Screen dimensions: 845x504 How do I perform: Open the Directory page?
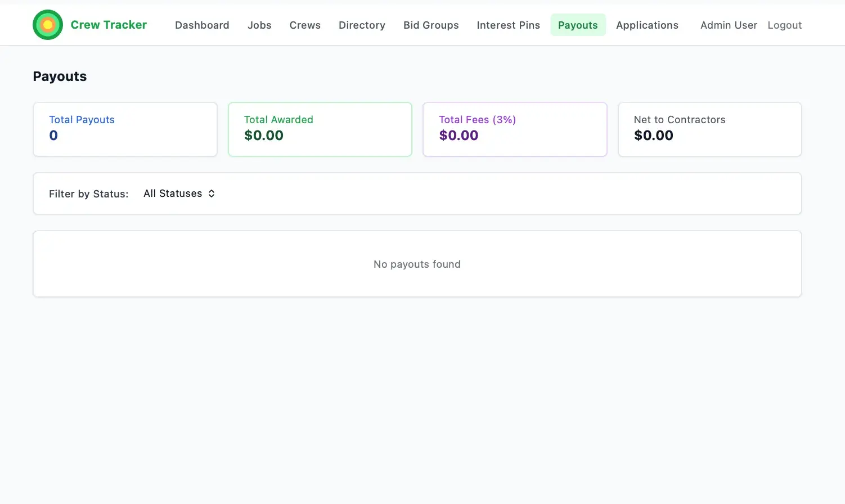[x=362, y=25]
